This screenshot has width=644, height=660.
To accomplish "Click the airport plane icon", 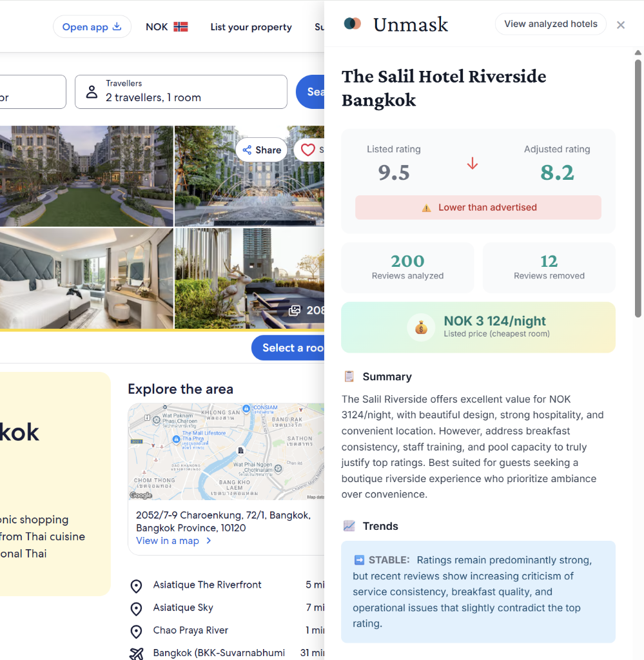I will (137, 654).
